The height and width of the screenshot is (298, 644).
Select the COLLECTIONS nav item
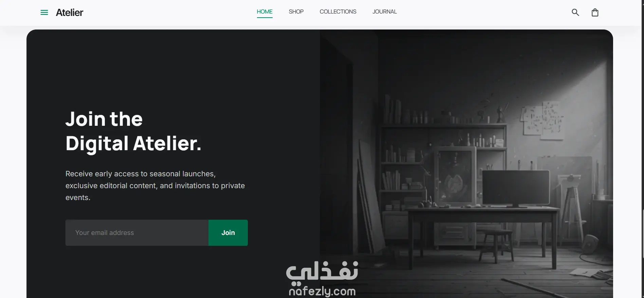338,12
